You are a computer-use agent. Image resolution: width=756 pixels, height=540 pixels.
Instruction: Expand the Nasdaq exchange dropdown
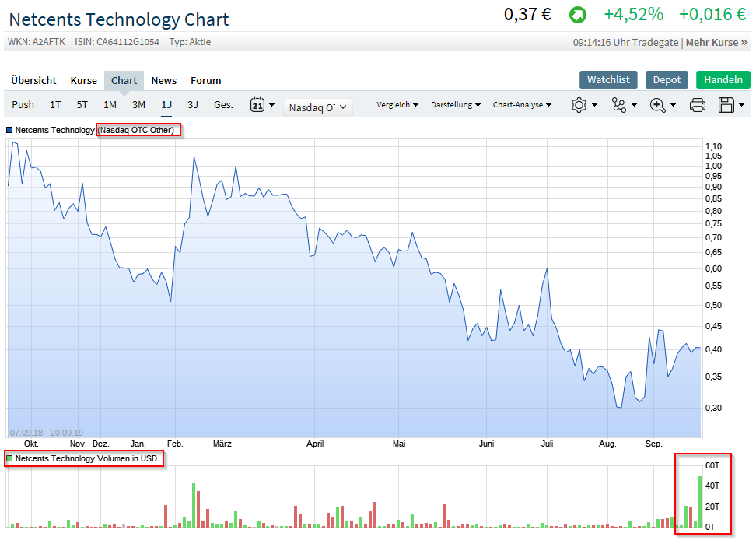(x=318, y=107)
